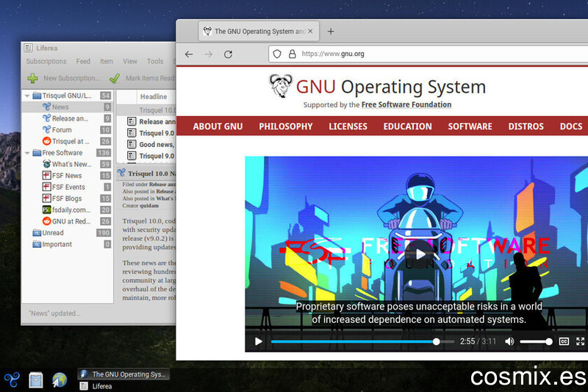Select the FSF Blogs feed
588x392 pixels.
[67, 199]
